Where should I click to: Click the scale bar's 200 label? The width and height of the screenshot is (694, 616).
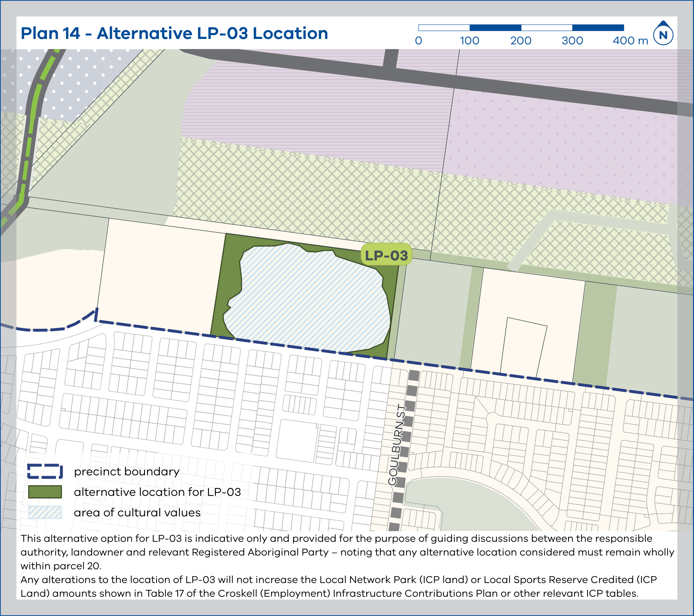tap(520, 41)
